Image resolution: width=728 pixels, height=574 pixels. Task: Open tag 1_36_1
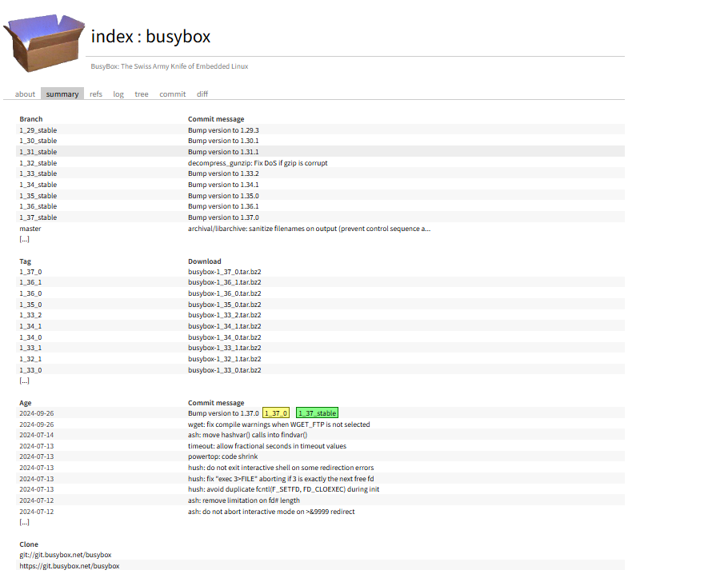[30, 282]
